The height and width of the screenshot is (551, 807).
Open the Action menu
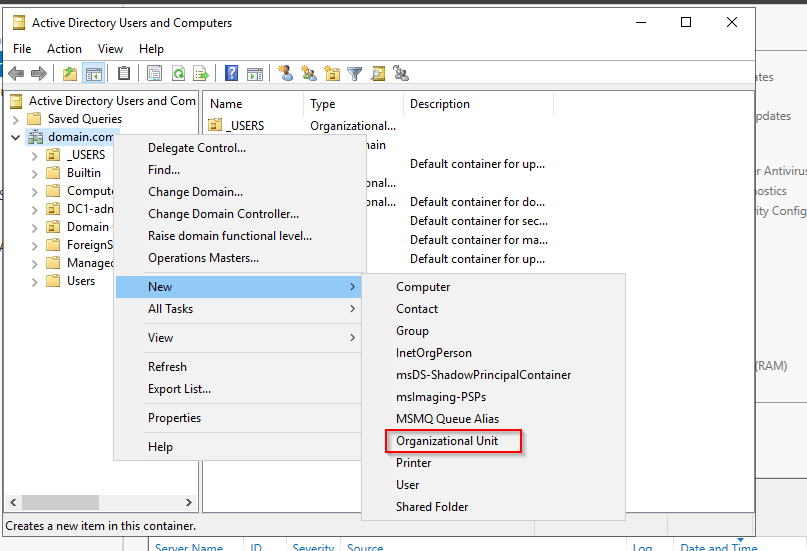tap(64, 49)
